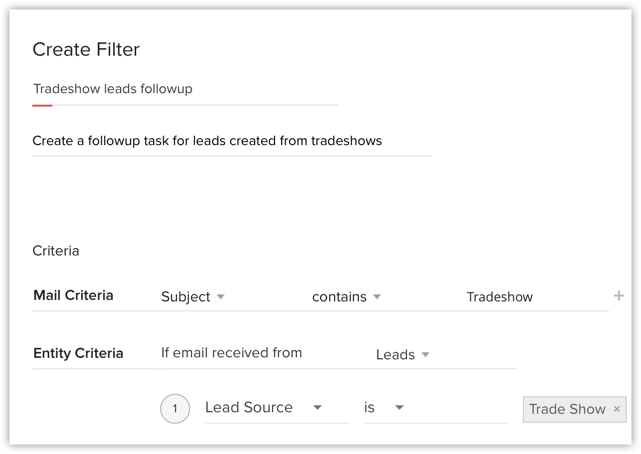Expand the Lead Source field dropdown
641x454 pixels.
tap(263, 408)
